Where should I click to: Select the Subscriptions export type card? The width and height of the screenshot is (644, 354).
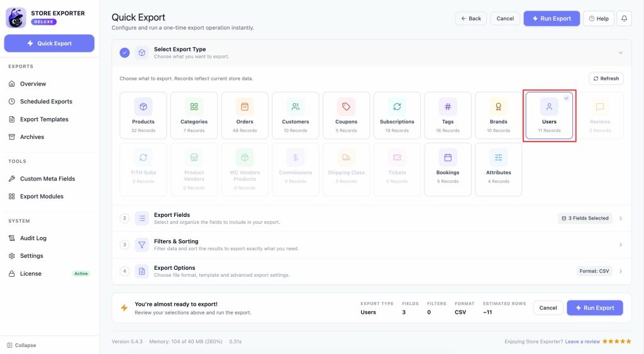point(397,116)
